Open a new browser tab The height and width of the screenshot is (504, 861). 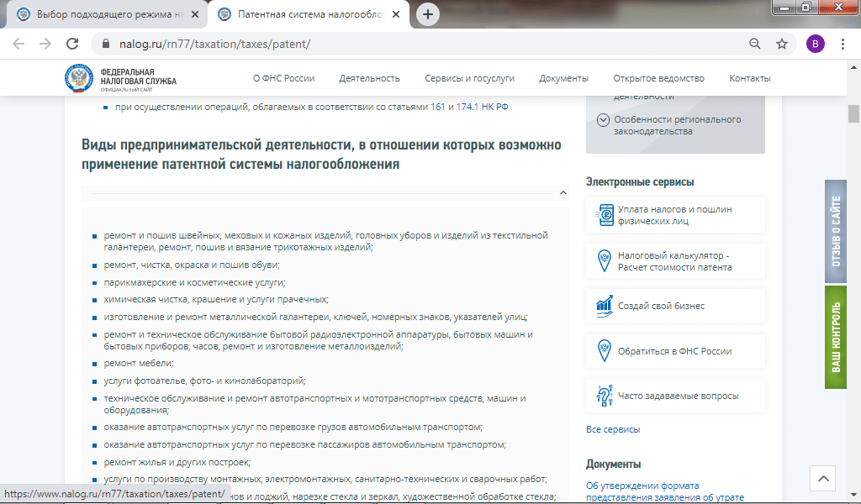click(x=428, y=14)
